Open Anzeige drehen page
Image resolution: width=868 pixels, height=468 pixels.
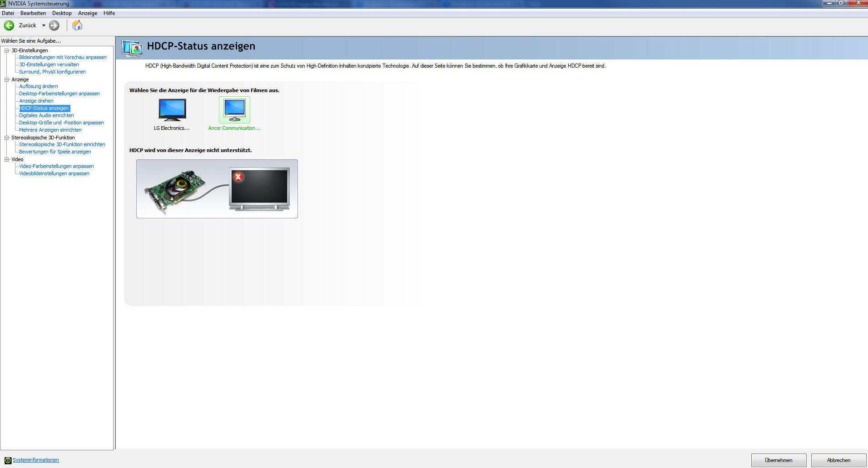point(36,101)
